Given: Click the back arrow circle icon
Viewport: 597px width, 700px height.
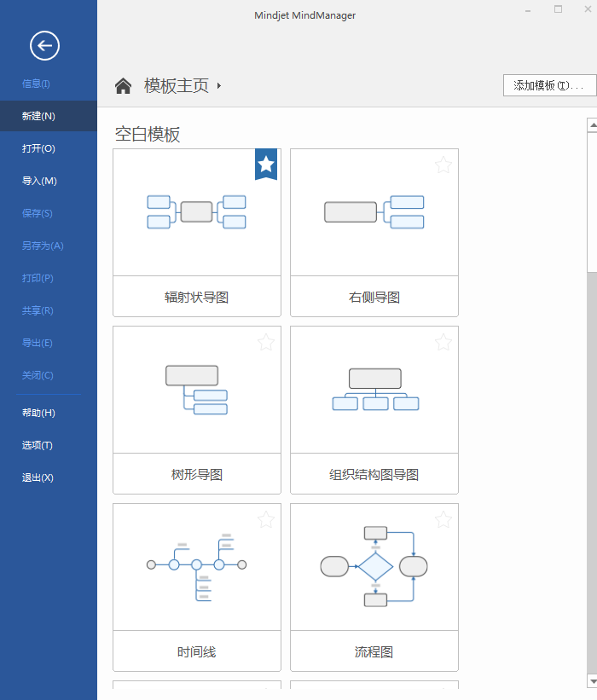Looking at the screenshot, I should click(x=44, y=45).
